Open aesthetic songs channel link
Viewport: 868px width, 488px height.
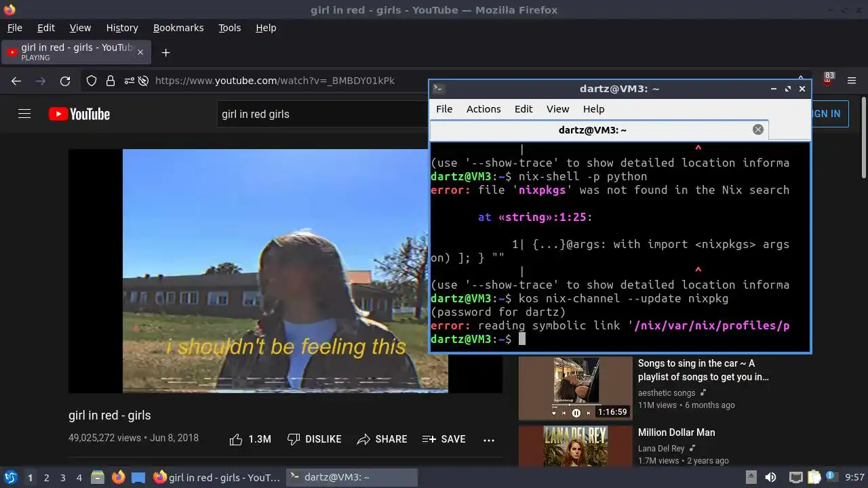tap(667, 393)
